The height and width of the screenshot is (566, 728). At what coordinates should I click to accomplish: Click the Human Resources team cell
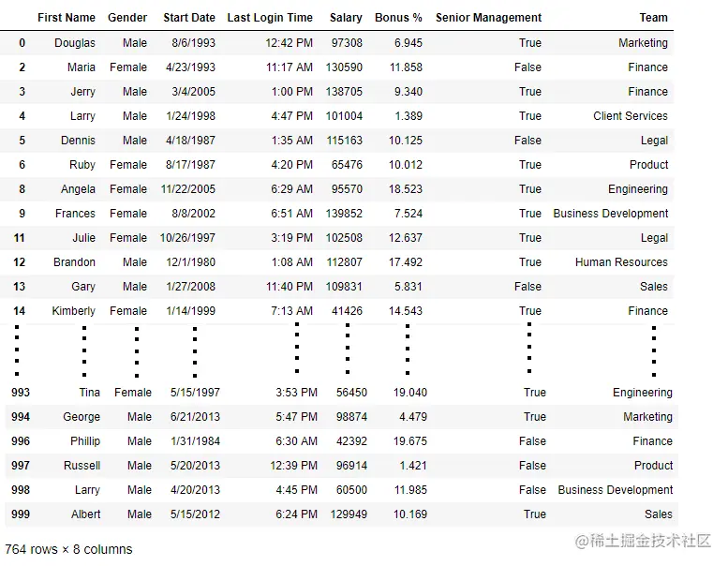point(622,262)
